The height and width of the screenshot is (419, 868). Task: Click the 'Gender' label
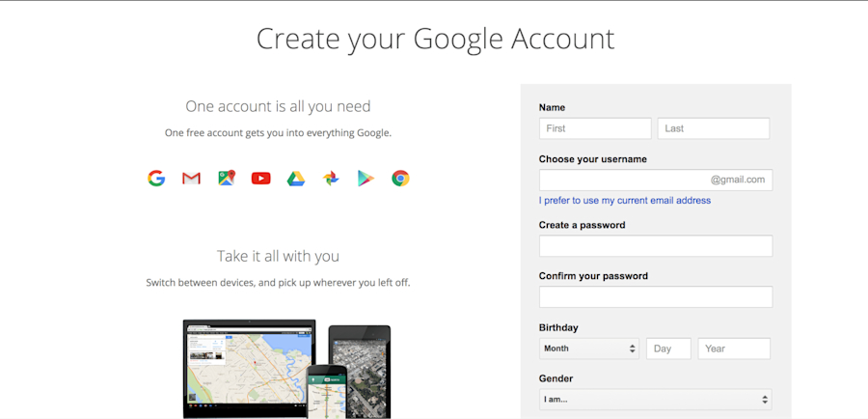(556, 378)
